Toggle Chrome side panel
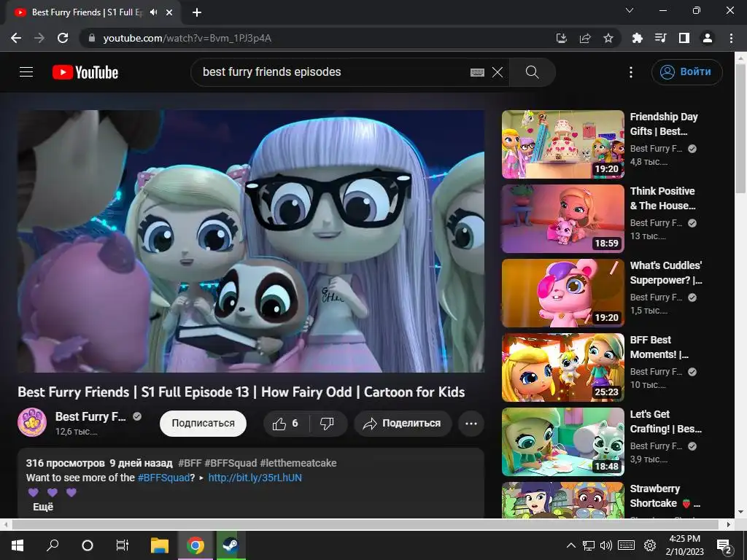 pos(684,38)
